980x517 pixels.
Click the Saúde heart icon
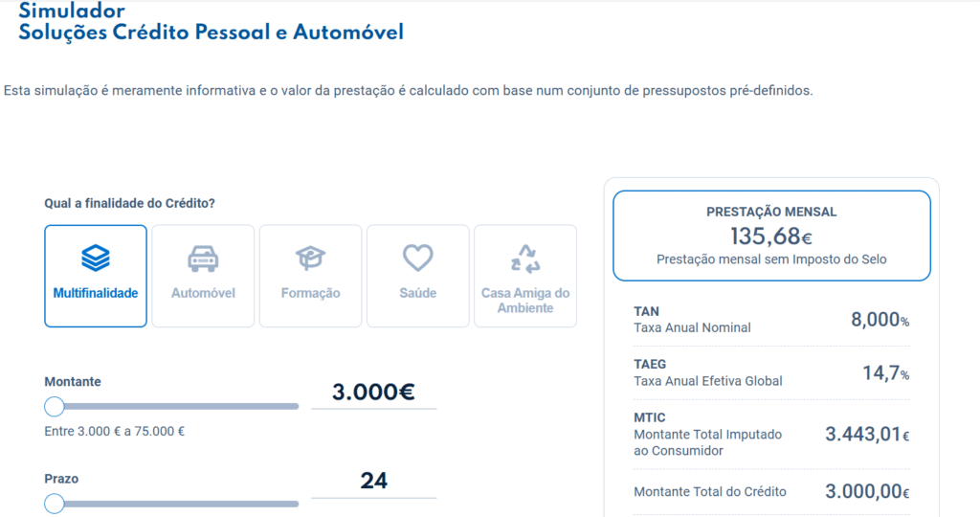417,258
